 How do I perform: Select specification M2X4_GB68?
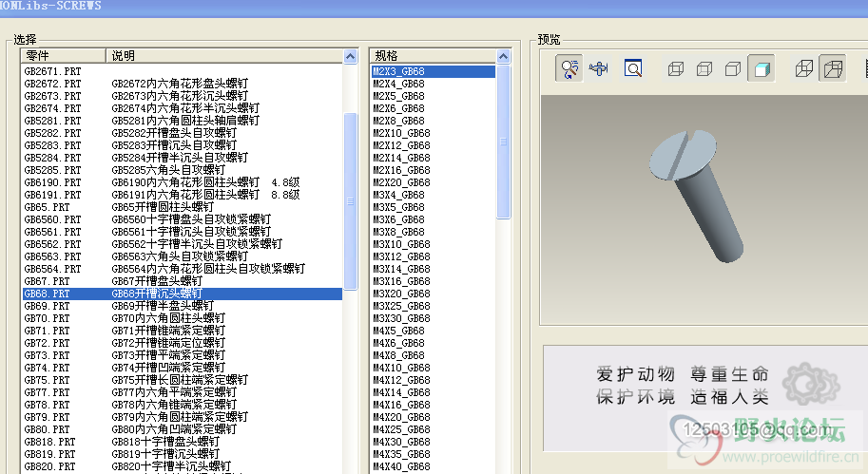click(x=433, y=84)
